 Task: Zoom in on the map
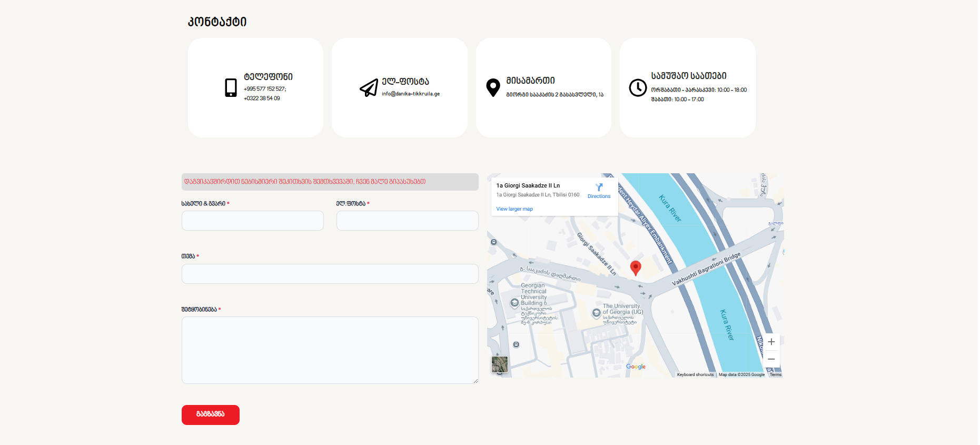[x=771, y=342]
